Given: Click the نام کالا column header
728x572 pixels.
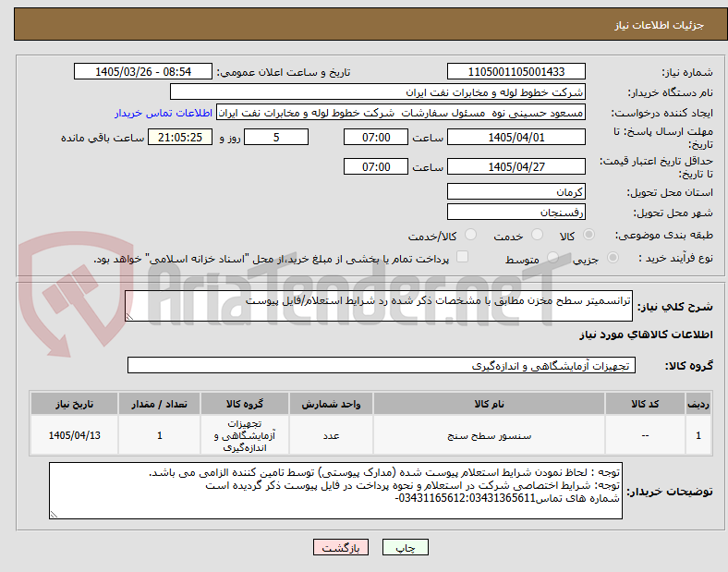Looking at the screenshot, I should point(489,404).
